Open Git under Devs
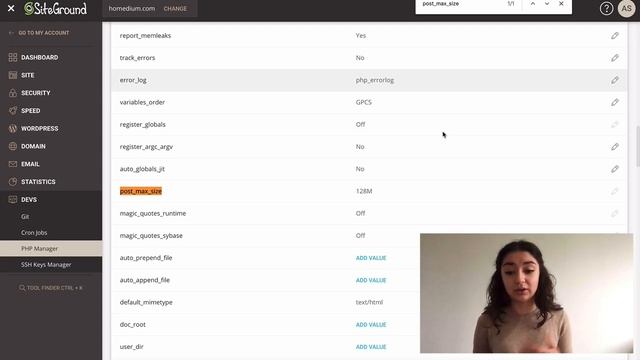Screen dimensions: 640x360 click(25, 217)
